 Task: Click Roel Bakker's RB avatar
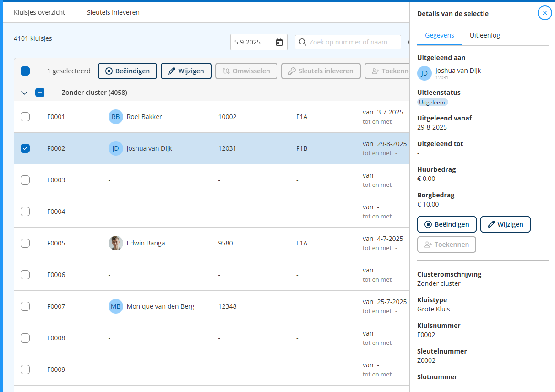(116, 117)
